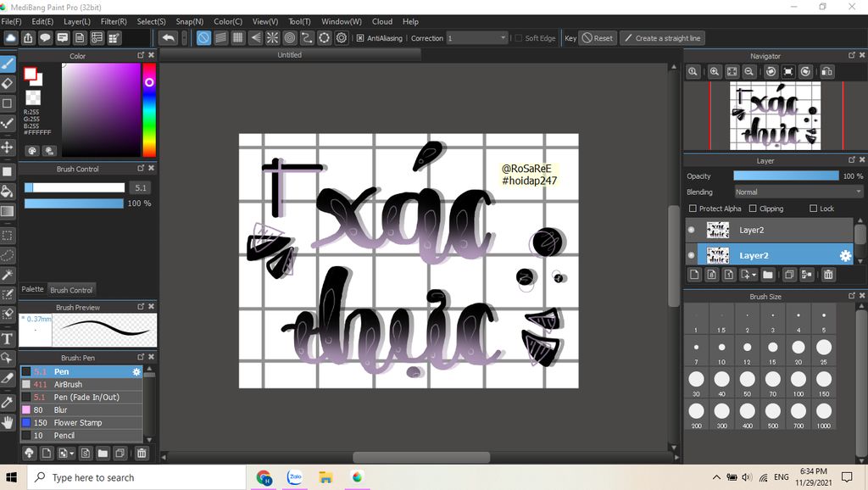Open the Layer menu
Screen dimensions: 868x490
(x=77, y=21)
